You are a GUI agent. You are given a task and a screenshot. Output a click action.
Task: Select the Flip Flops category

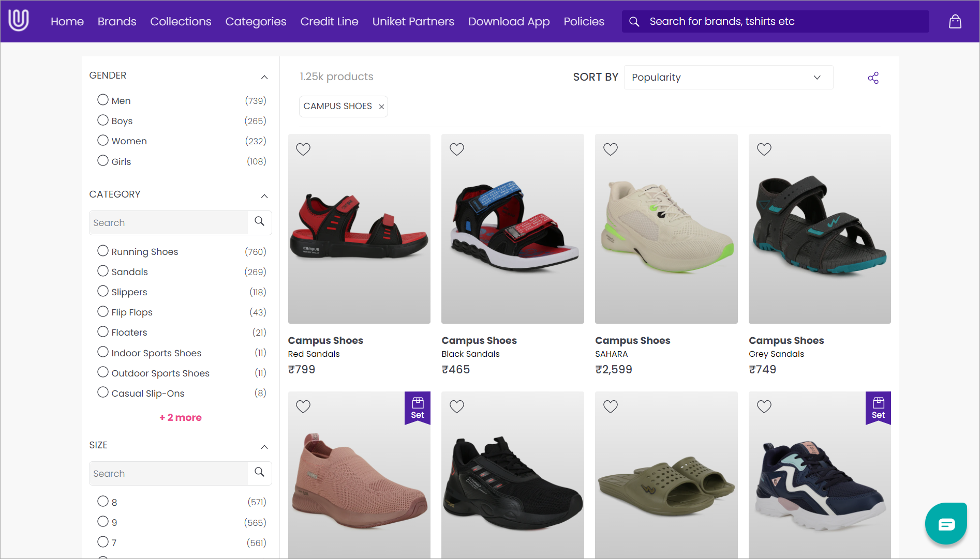(103, 311)
